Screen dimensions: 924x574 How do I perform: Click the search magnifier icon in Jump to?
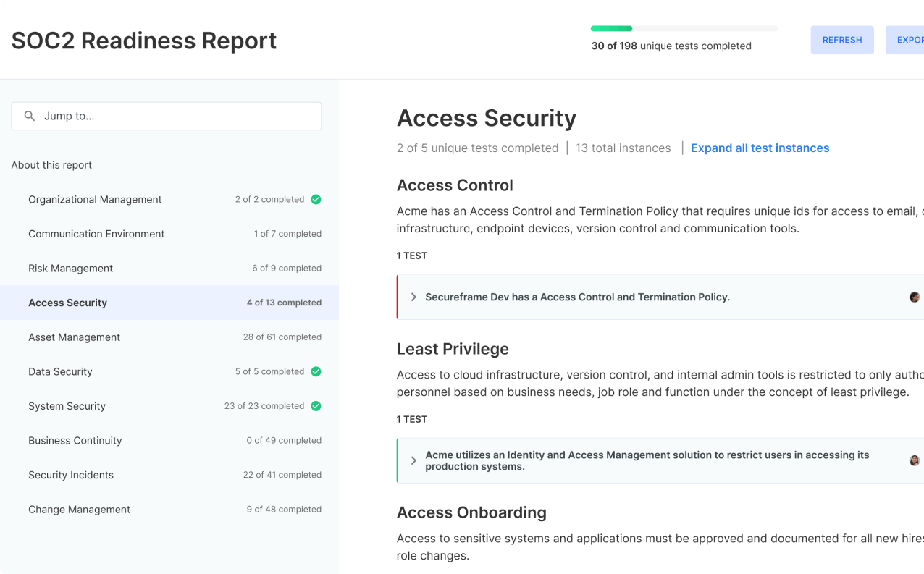(x=30, y=116)
